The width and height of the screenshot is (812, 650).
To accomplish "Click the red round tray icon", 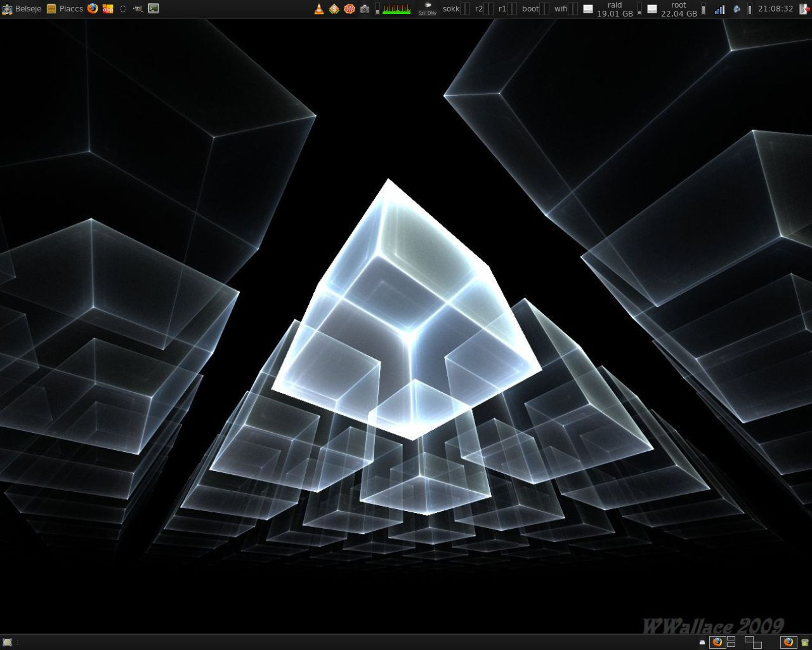I will pos(350,9).
